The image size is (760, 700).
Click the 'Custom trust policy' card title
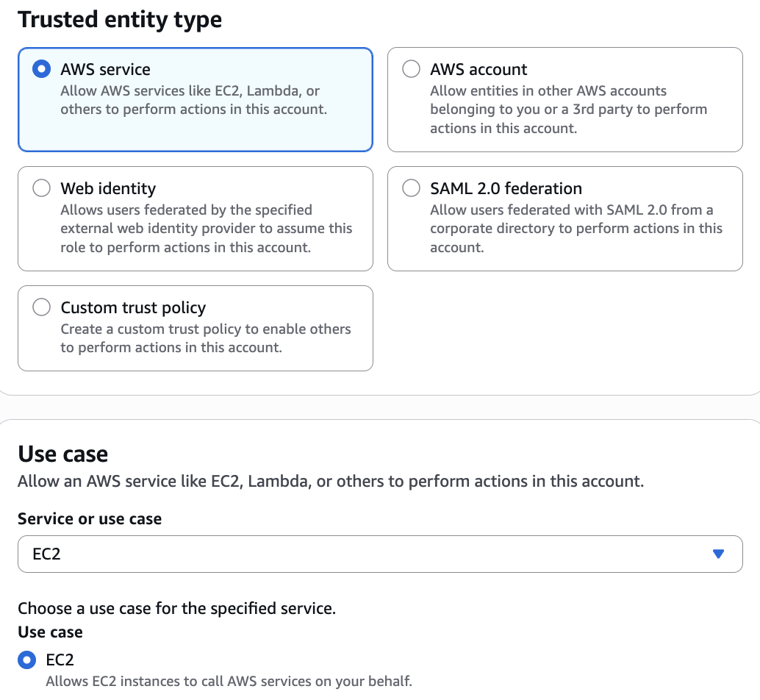coord(133,307)
